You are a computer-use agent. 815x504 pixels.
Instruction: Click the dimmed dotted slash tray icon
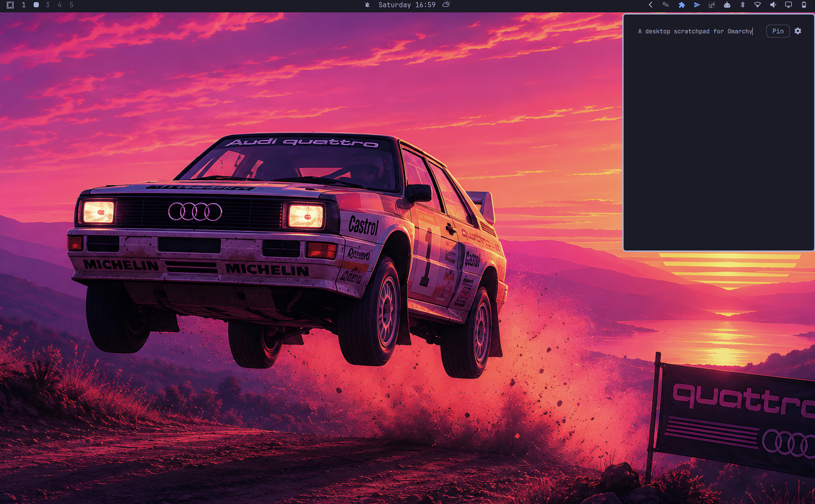(711, 5)
